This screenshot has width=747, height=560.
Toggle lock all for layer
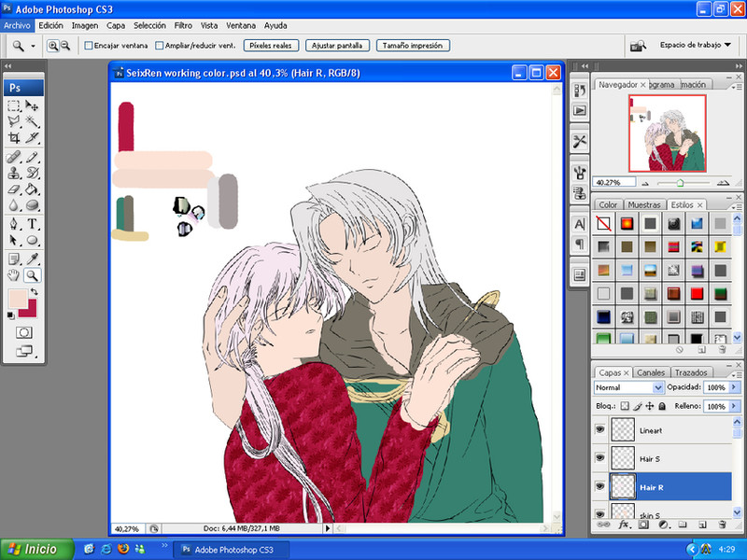(x=662, y=406)
